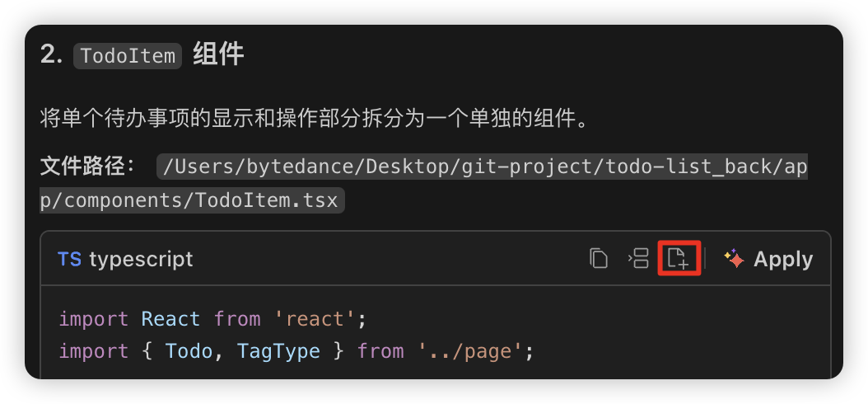Open the p/components/TodoItem.tsx path segment
The height and width of the screenshot is (404, 868).
[x=193, y=200]
